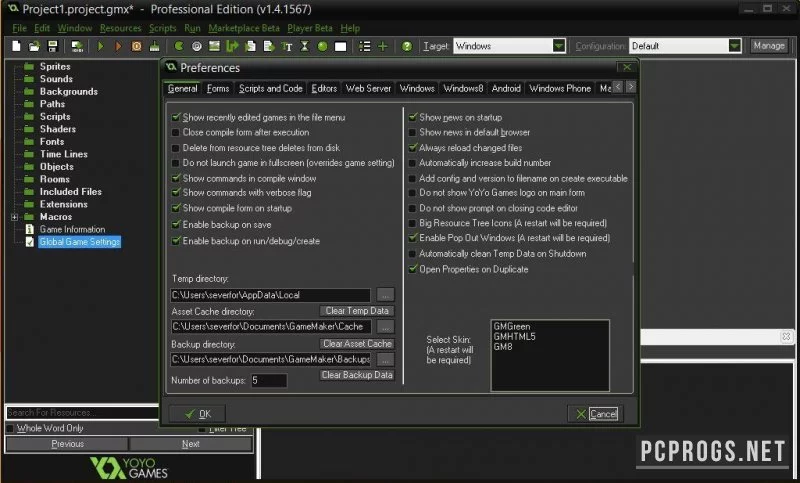Expand the Macros tree node

[x=14, y=217]
